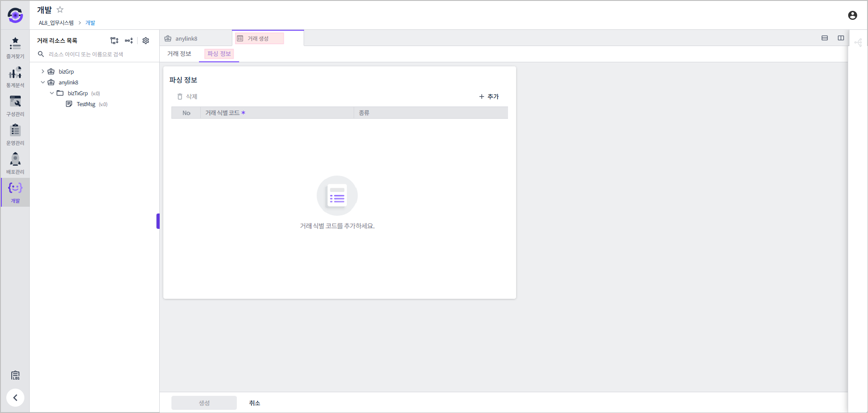Viewport: 868px width, 413px height.
Task: Select 개발 development sidebar item
Action: 15,192
